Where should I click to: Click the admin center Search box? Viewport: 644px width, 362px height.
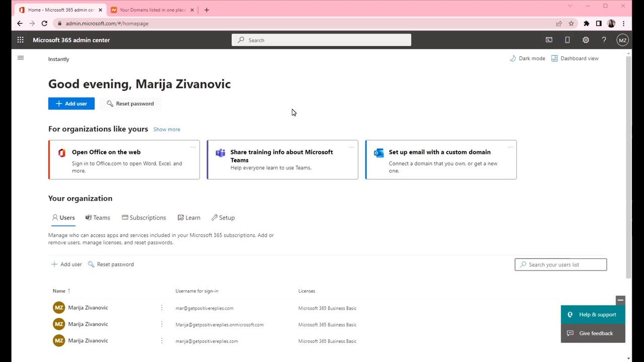(x=321, y=40)
